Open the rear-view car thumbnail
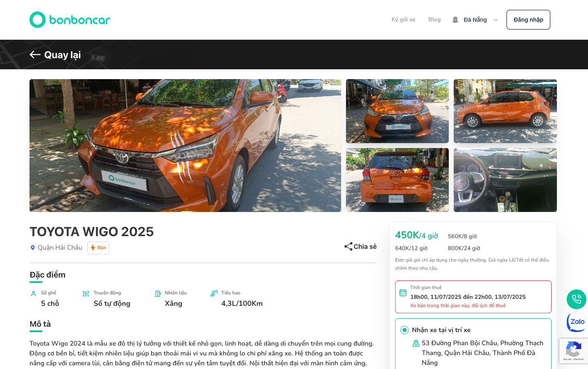Image resolution: width=588 pixels, height=369 pixels. coord(397,180)
